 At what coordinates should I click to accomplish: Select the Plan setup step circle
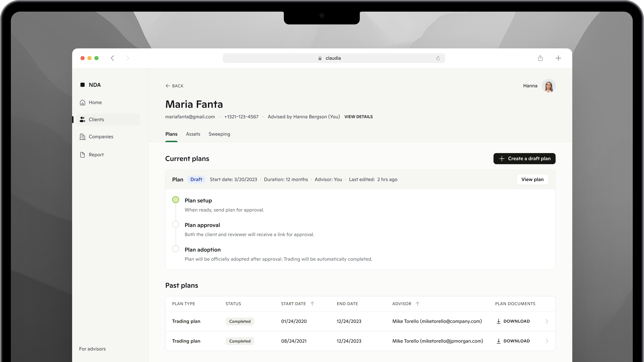point(175,200)
